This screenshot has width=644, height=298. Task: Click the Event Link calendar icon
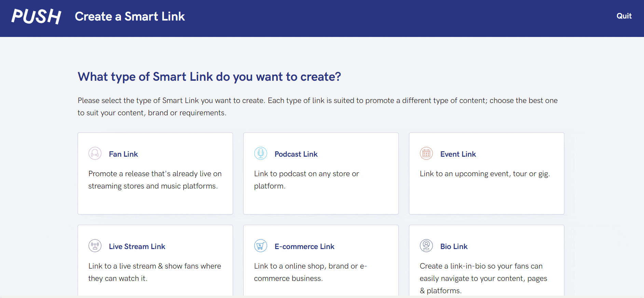(426, 153)
